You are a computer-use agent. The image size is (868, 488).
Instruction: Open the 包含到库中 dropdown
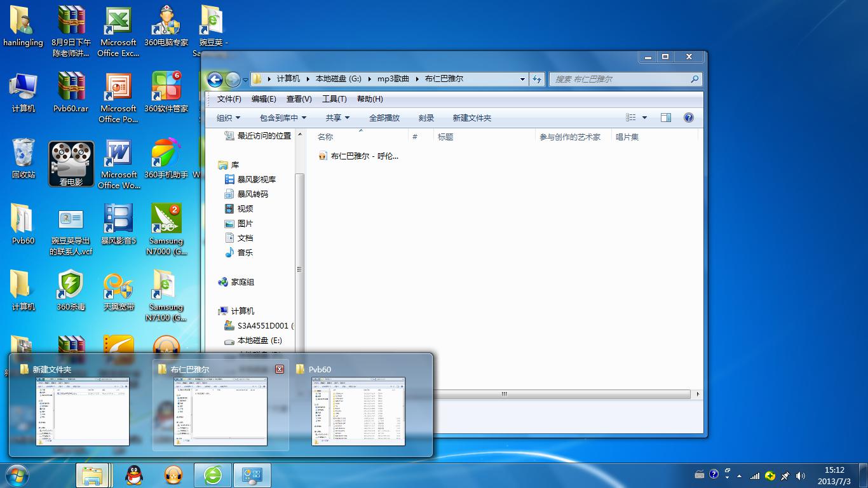[283, 118]
